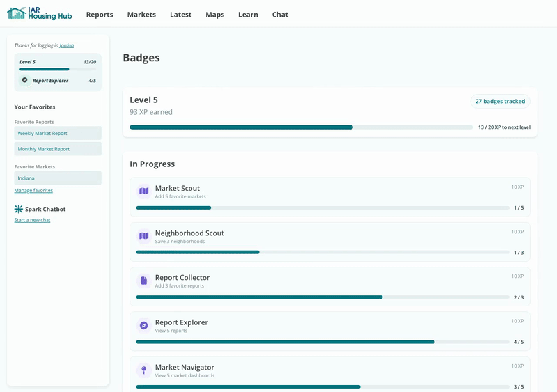Click the Market Scout progress bar
The image size is (557, 392).
322,208
